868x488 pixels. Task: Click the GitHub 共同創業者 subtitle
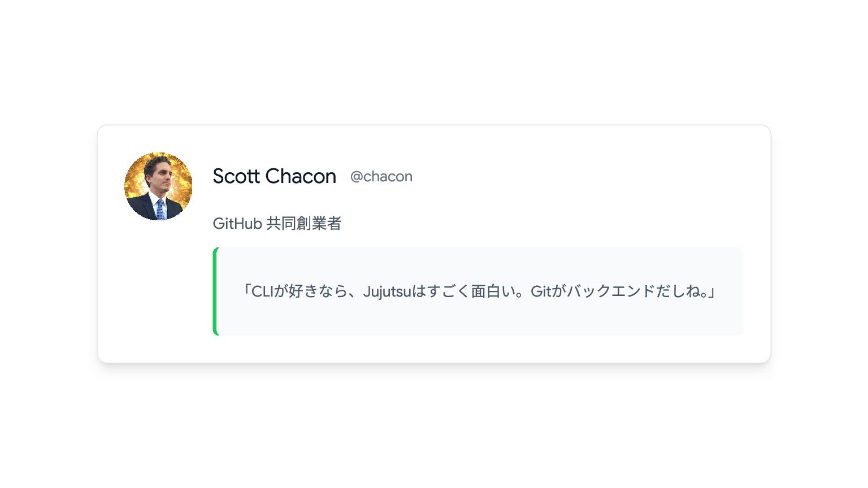pos(277,224)
